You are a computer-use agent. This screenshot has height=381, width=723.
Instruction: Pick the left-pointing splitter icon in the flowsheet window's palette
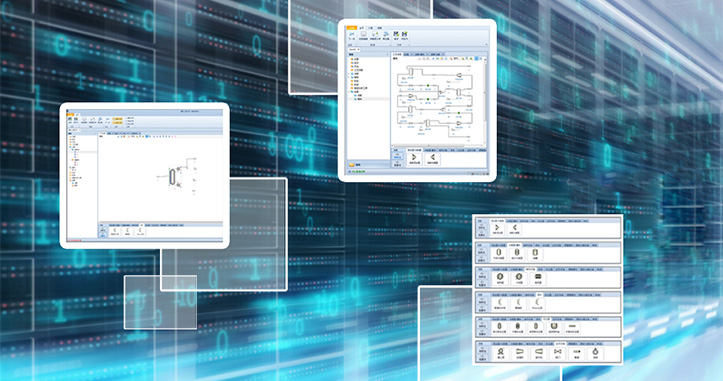pos(432,158)
